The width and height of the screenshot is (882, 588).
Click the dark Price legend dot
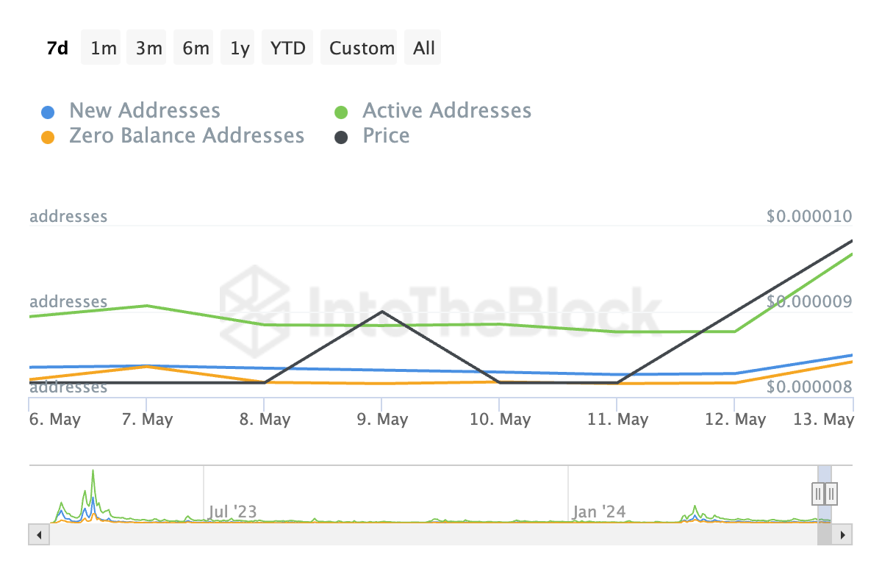coord(341,137)
